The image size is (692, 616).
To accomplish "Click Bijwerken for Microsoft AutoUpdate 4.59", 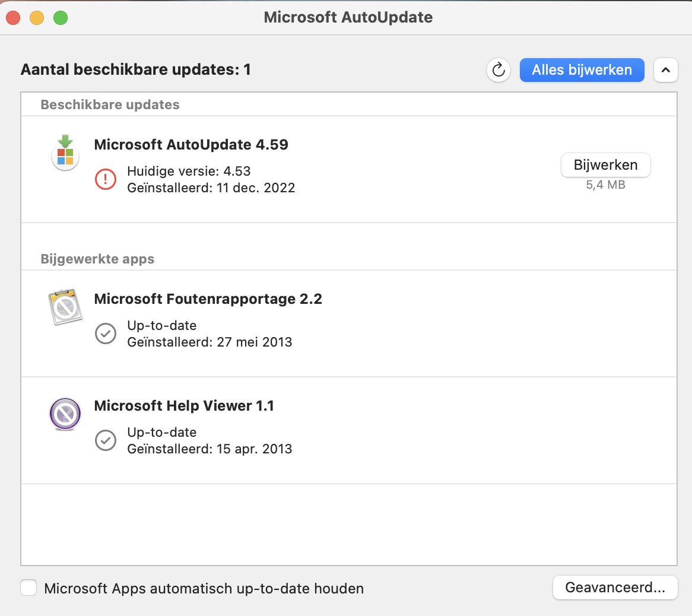I will 605,165.
